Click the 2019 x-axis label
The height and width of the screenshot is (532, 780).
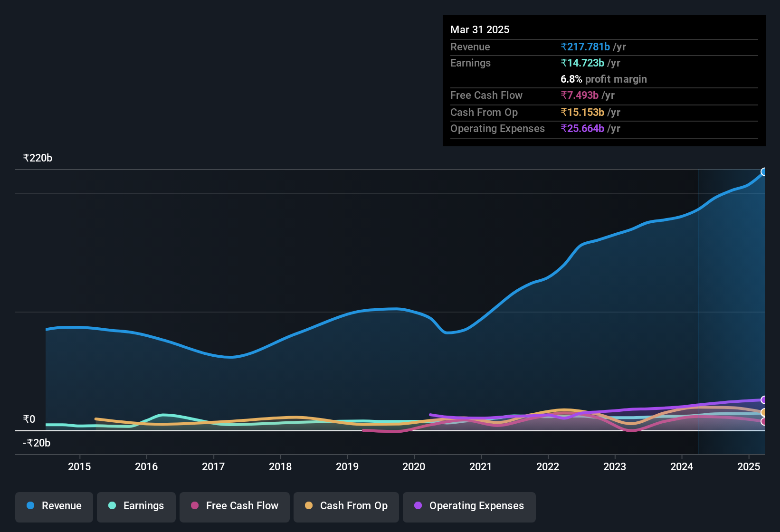coord(347,466)
